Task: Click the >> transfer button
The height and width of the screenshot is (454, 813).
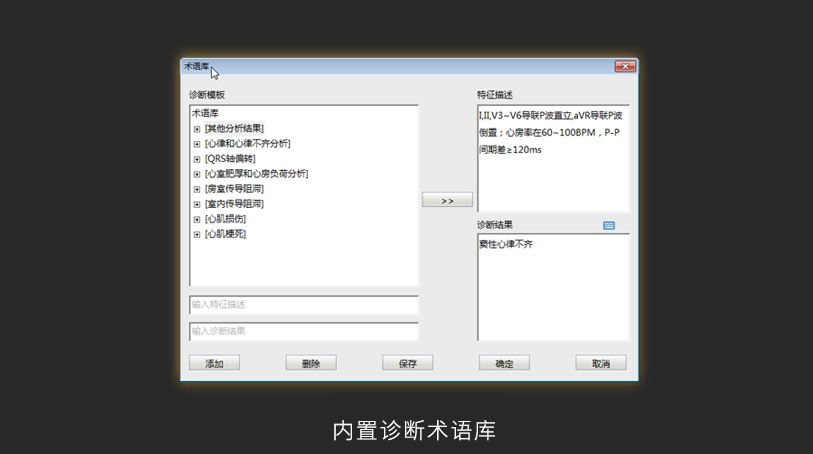Action: [x=447, y=200]
